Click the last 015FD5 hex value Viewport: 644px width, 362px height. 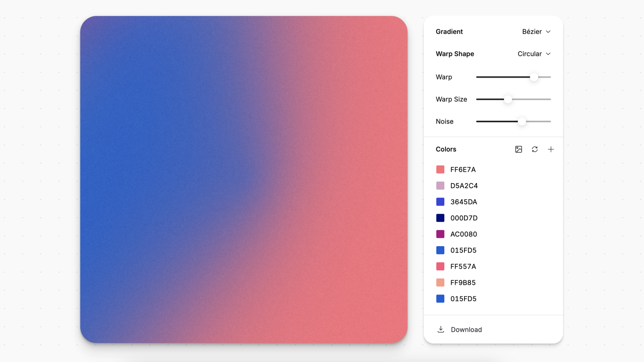click(x=463, y=299)
